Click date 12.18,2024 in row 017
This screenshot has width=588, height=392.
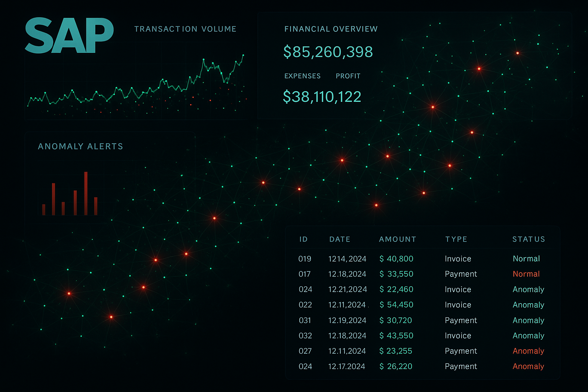pyautogui.click(x=347, y=274)
